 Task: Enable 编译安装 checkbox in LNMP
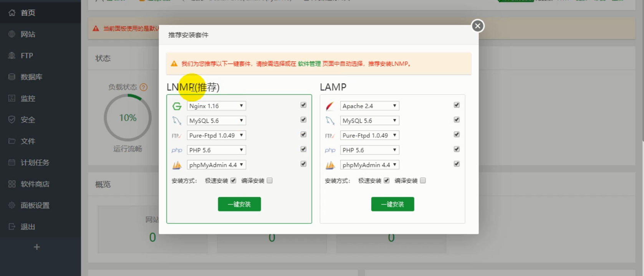270,180
